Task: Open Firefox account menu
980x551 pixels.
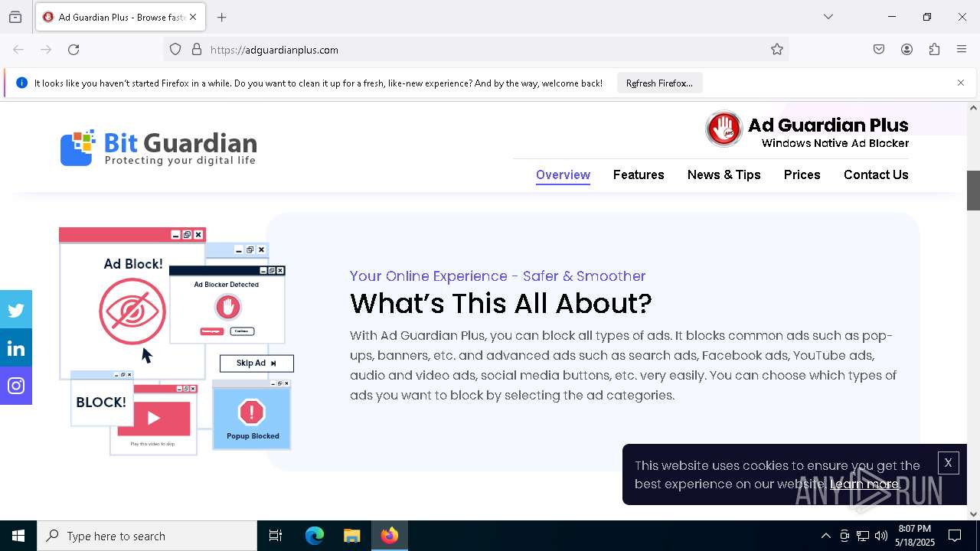Action: (906, 50)
